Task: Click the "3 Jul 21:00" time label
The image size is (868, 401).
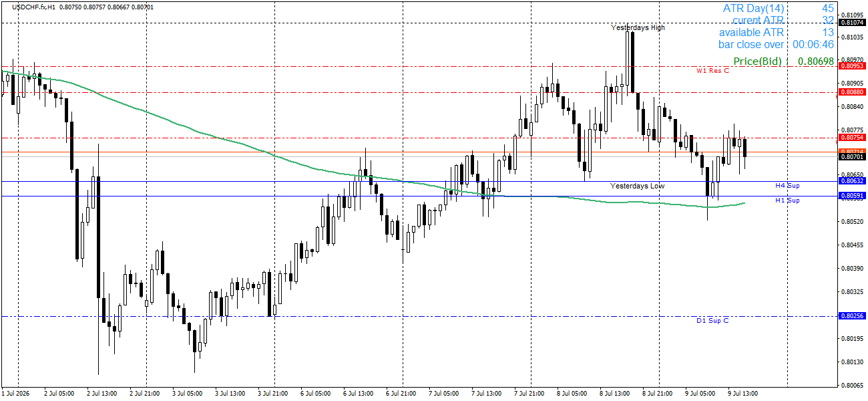Action: point(272,394)
